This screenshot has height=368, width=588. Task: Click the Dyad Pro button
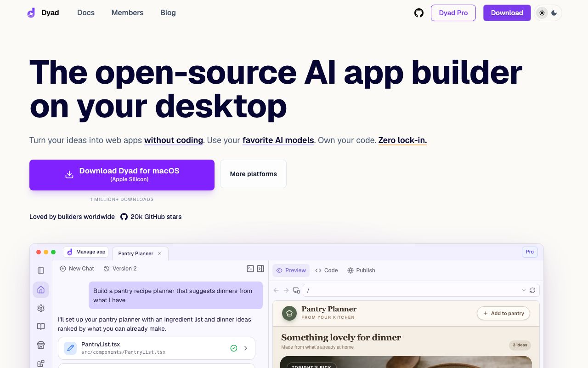point(453,13)
